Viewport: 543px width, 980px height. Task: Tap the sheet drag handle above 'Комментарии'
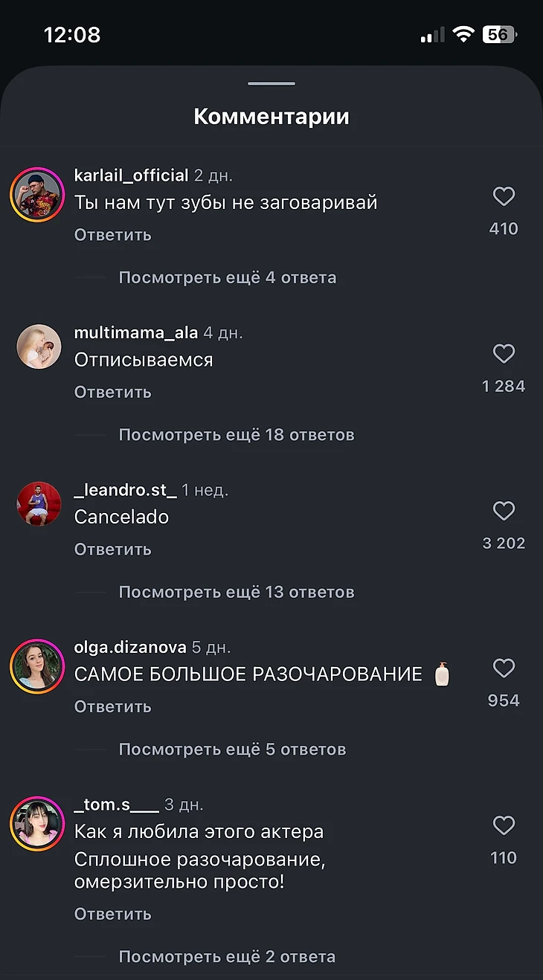point(271,83)
